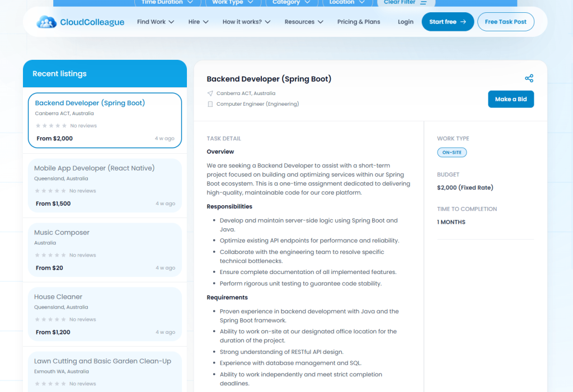Click the From $1,200 price text
This screenshot has width=573, height=392.
53,332
